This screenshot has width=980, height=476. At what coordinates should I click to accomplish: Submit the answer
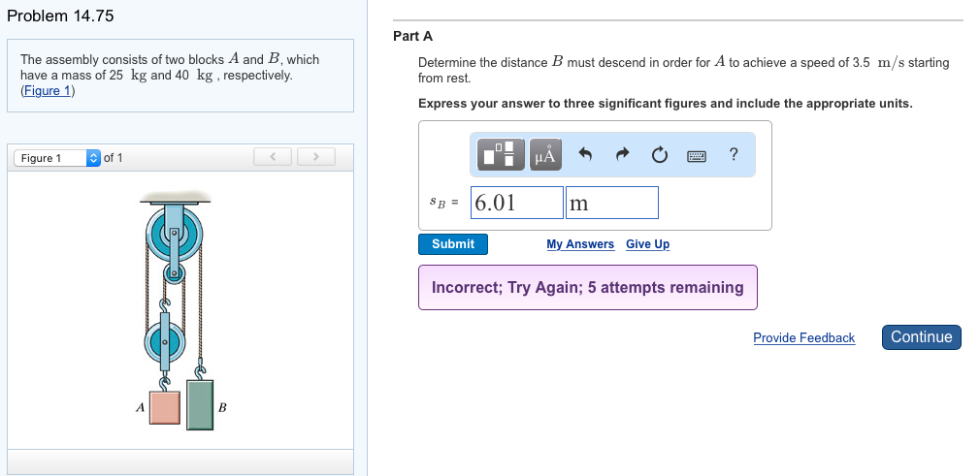click(453, 244)
